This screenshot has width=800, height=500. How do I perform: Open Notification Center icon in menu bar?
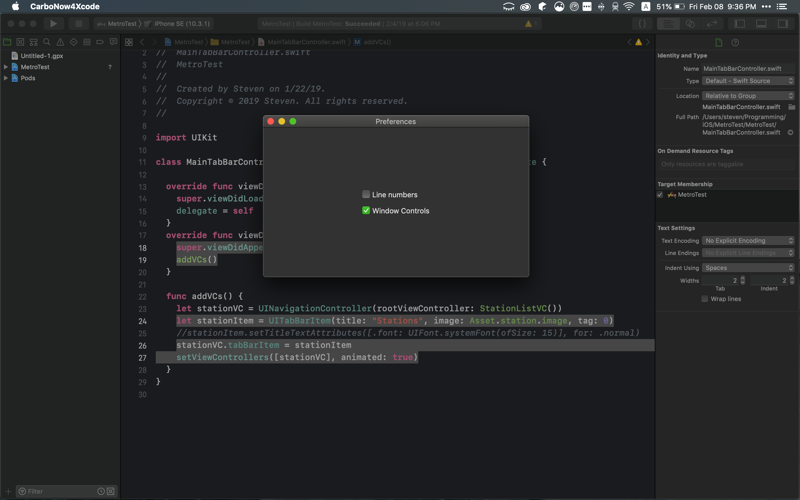[782, 7]
